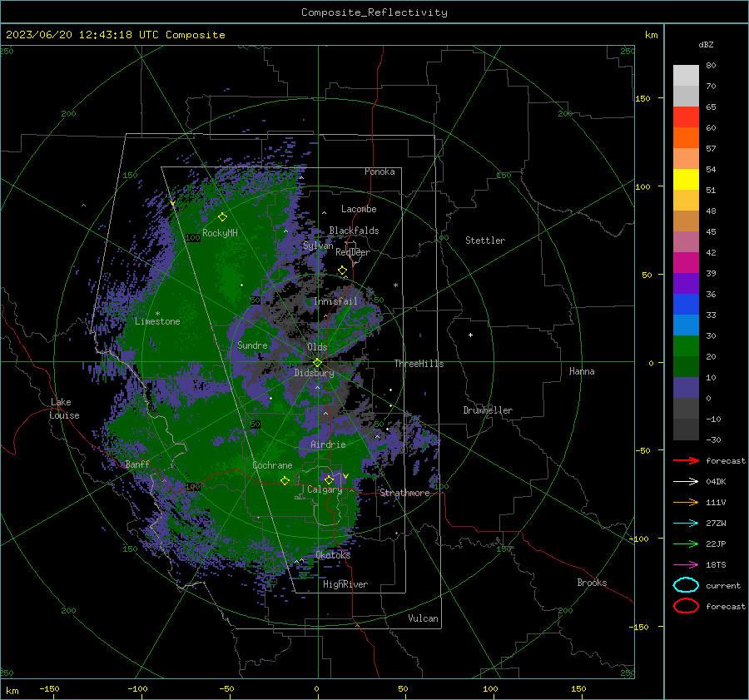Image resolution: width=749 pixels, height=700 pixels.
Task: Click the red forecast ellipse icon
Action: pos(686,606)
